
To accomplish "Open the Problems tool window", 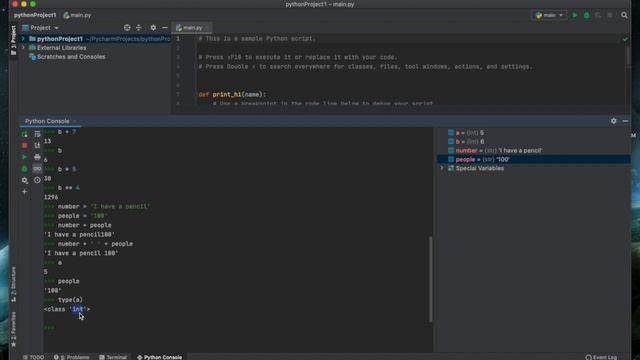I will [x=71, y=357].
